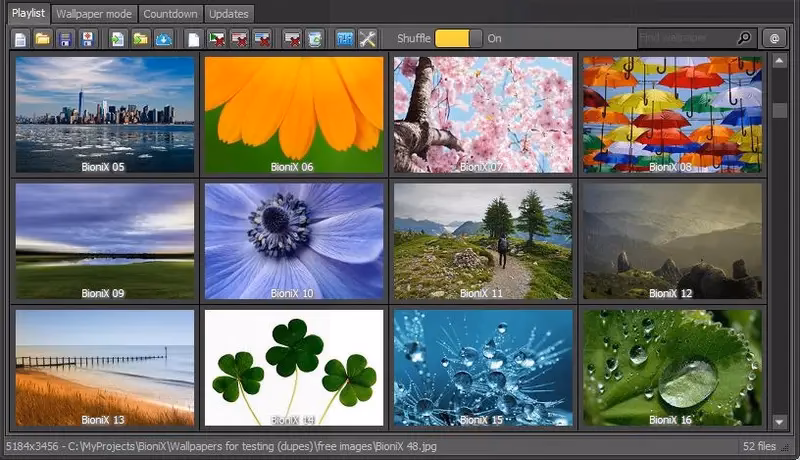Viewport: 800px width, 460px height.
Task: Click the 'Shuffle' label
Action: tap(414, 38)
